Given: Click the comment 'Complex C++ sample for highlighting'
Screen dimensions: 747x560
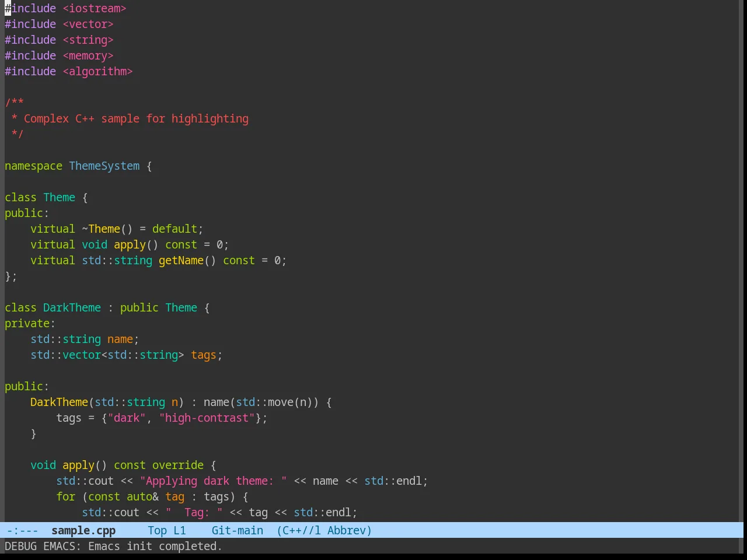Looking at the screenshot, I should click(x=136, y=118).
